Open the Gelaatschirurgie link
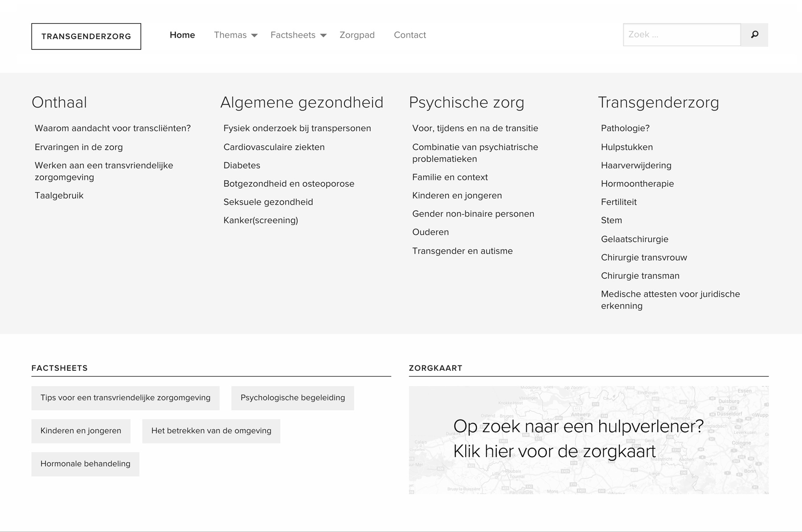802x532 pixels. point(635,239)
